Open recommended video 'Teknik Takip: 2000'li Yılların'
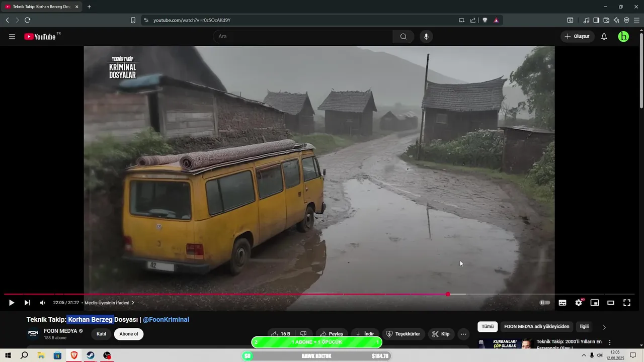This screenshot has width=644, height=362. tap(569, 344)
